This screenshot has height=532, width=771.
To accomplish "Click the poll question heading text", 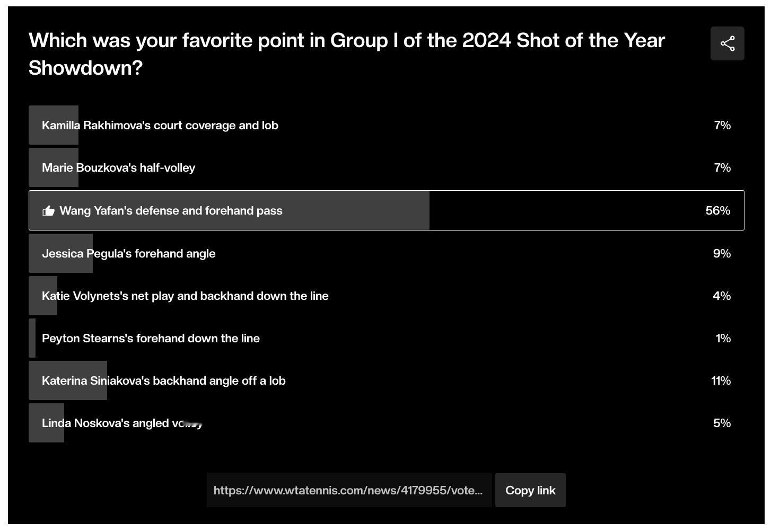I will [347, 54].
